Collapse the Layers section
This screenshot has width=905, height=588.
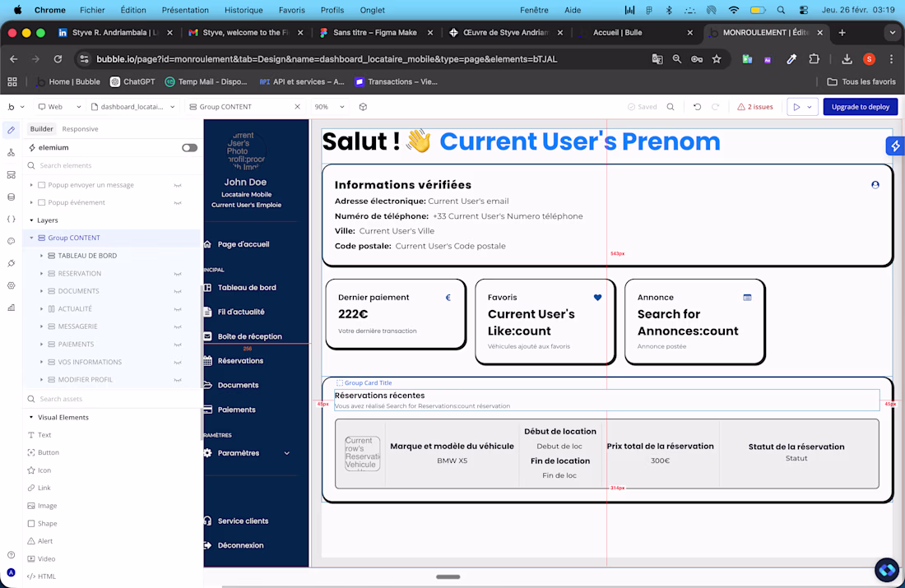click(x=31, y=220)
